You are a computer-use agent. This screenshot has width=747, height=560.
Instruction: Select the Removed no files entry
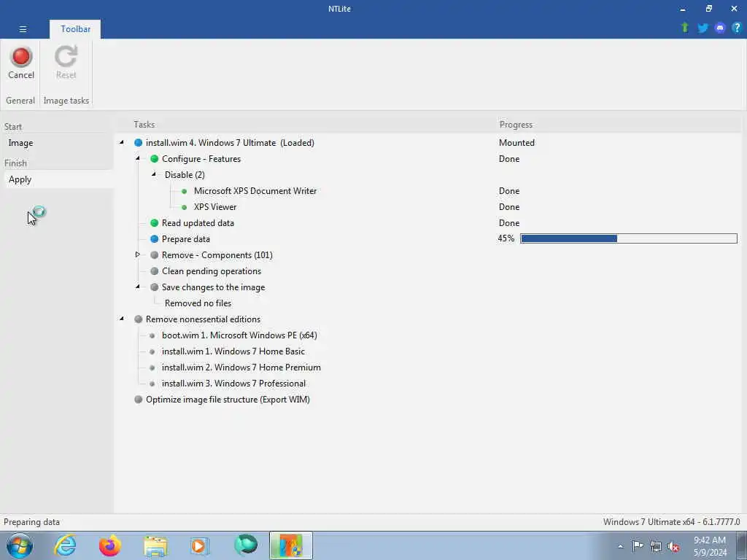pos(198,303)
